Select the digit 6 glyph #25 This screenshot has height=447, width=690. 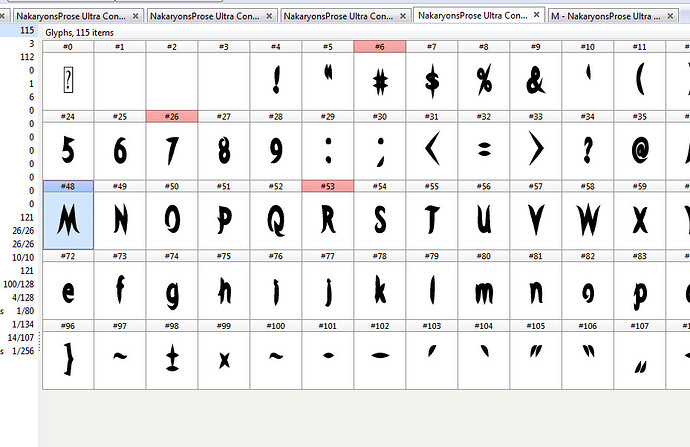[120, 151]
